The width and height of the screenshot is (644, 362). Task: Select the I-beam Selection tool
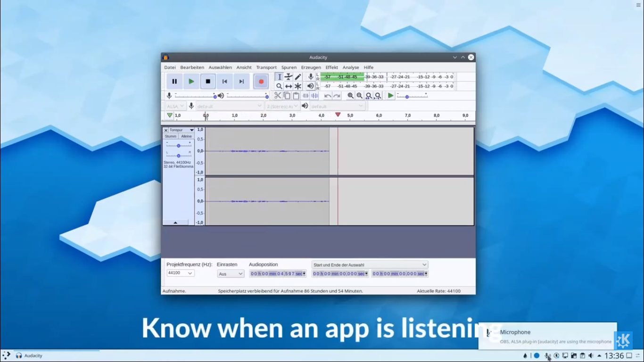279,77
